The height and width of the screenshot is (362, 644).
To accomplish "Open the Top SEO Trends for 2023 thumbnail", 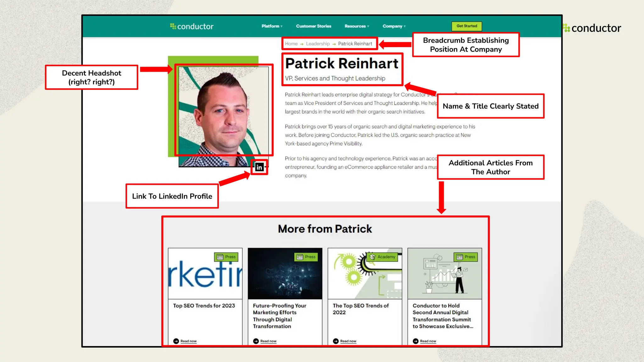I will pos(205,273).
